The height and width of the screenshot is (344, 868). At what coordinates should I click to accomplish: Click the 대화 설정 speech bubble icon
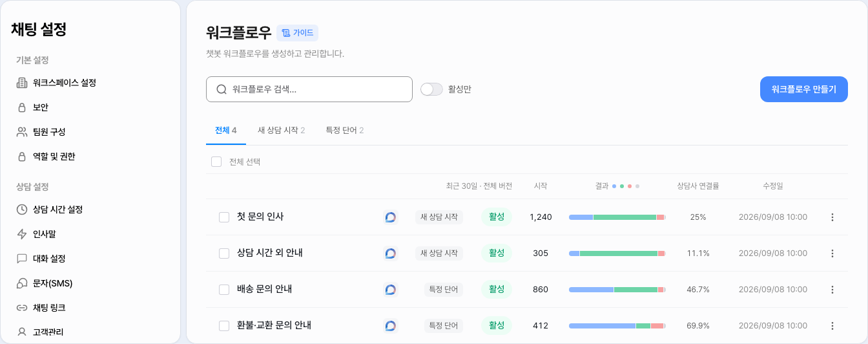tap(22, 259)
